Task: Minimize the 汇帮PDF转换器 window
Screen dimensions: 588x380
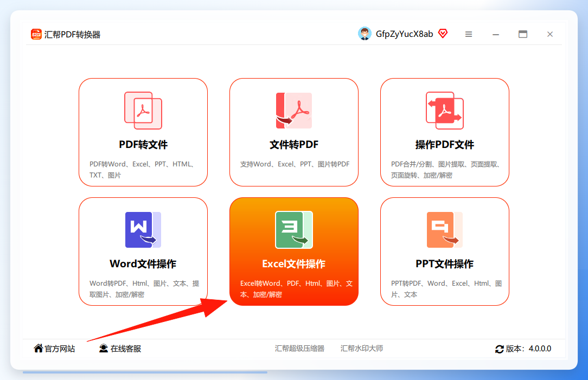Action: [x=496, y=34]
